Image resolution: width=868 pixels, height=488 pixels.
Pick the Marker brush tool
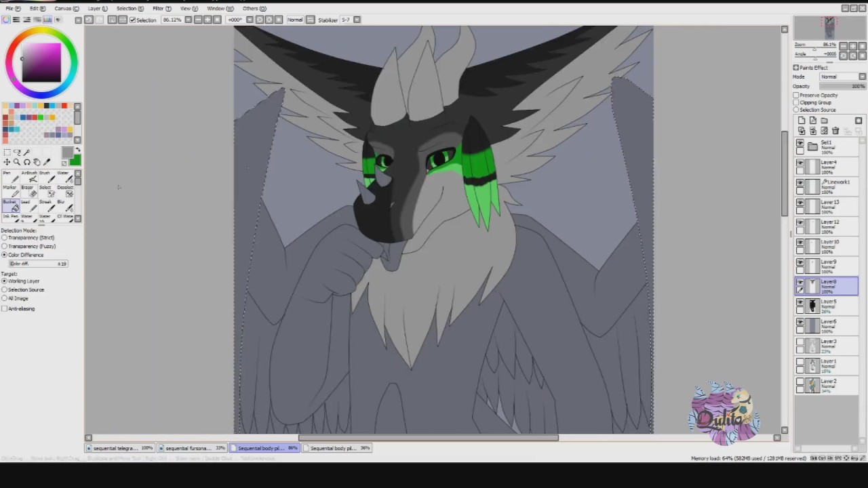click(9, 190)
